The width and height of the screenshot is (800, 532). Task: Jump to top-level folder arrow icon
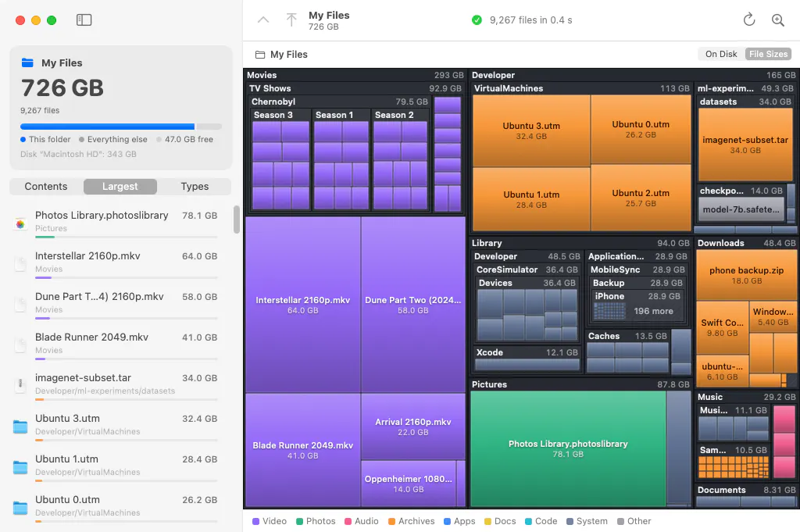pos(291,20)
